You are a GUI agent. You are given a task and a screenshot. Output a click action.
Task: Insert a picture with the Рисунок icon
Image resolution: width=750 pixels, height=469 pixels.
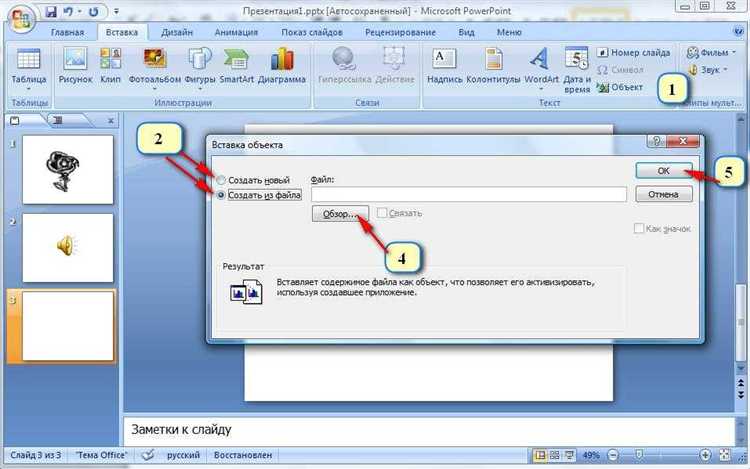(x=75, y=67)
